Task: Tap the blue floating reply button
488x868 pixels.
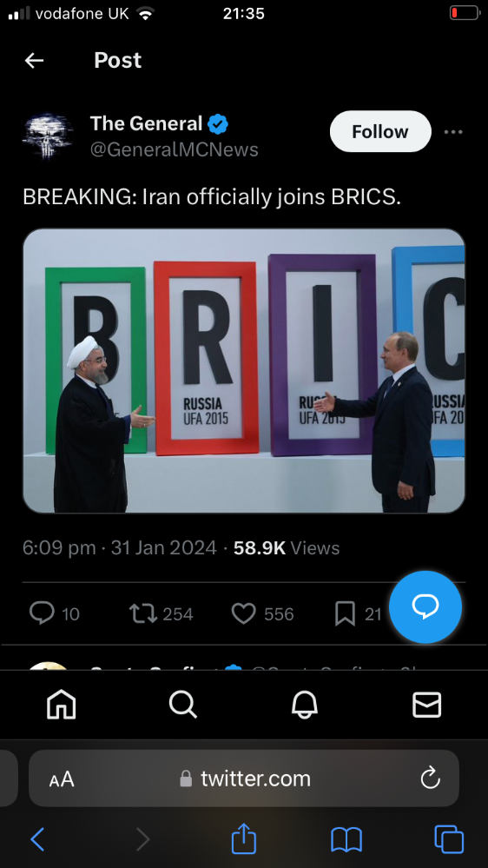Action: [425, 606]
